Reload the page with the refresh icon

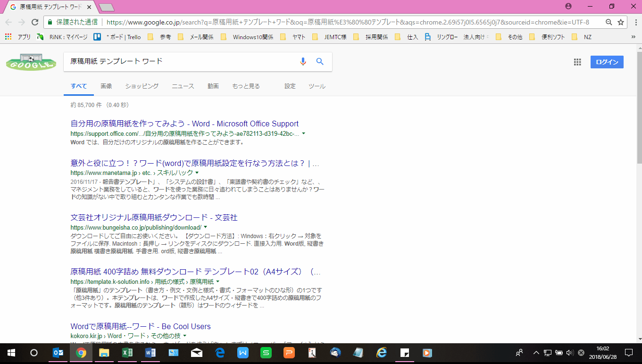coord(34,22)
